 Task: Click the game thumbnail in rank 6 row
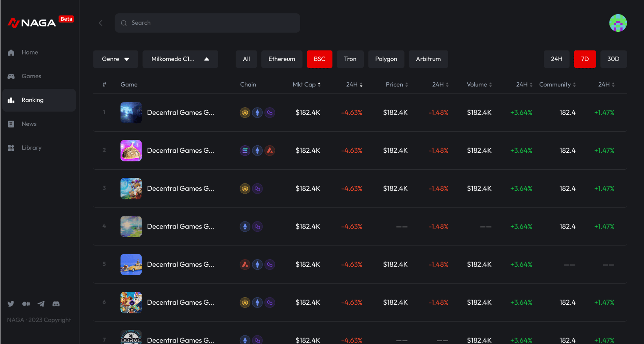[x=131, y=302]
